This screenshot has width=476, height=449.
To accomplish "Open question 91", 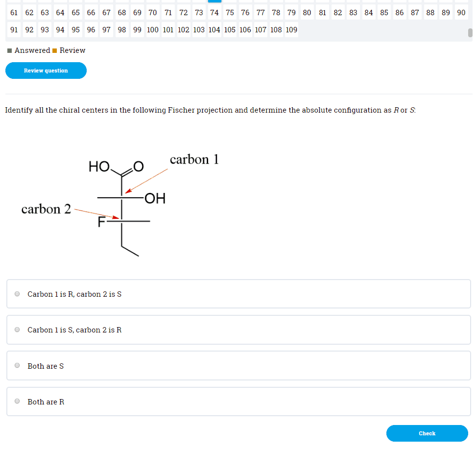I will click(14, 30).
